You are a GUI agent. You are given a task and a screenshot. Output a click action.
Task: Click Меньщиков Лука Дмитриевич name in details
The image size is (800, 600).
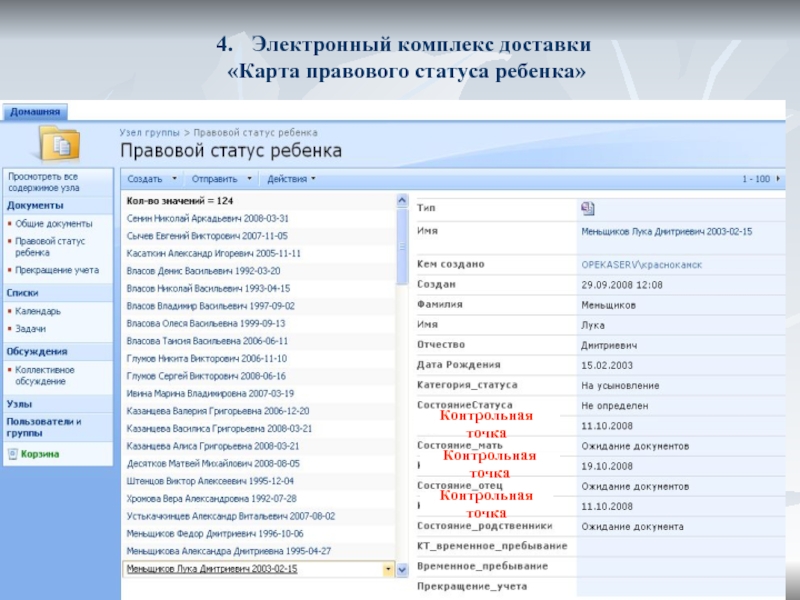[666, 232]
